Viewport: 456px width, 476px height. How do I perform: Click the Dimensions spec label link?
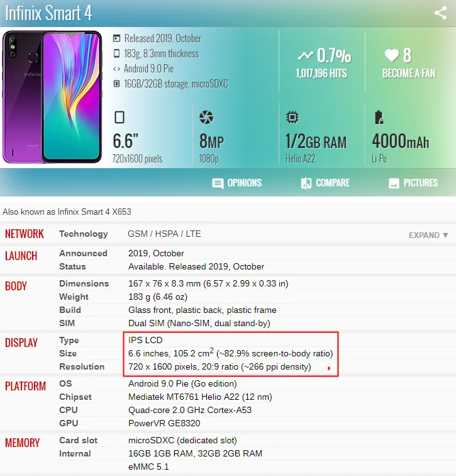84,283
